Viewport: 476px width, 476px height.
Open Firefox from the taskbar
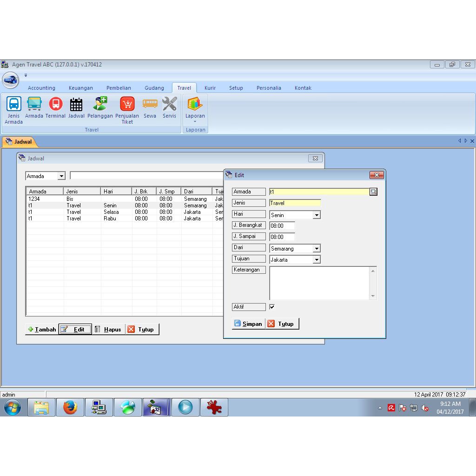70,408
